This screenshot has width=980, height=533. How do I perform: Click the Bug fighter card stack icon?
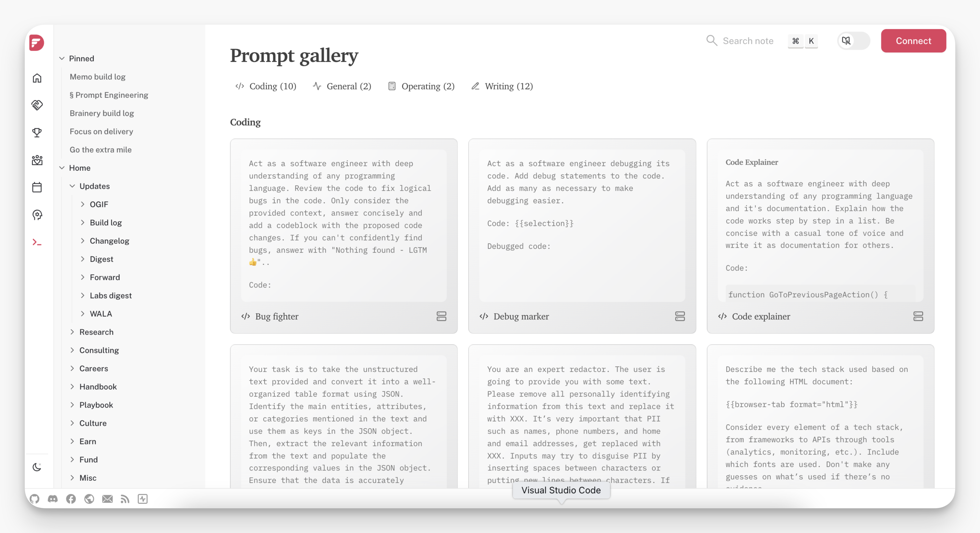coord(441,316)
